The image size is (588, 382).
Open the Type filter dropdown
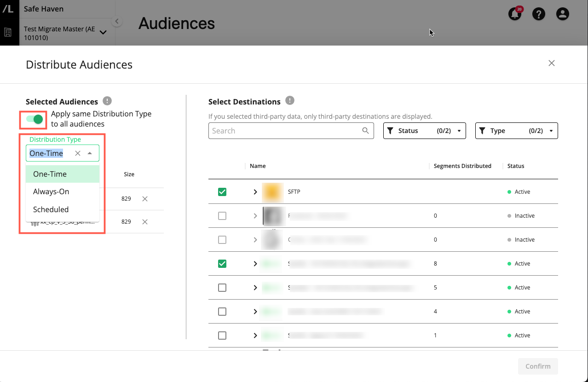tap(516, 131)
